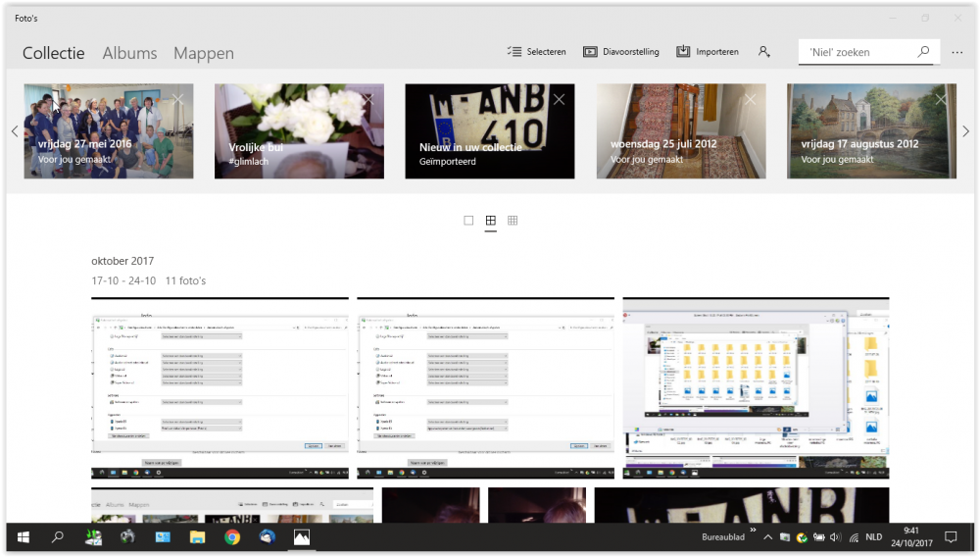Open the dark license plate photo thumbnail

click(x=742, y=505)
